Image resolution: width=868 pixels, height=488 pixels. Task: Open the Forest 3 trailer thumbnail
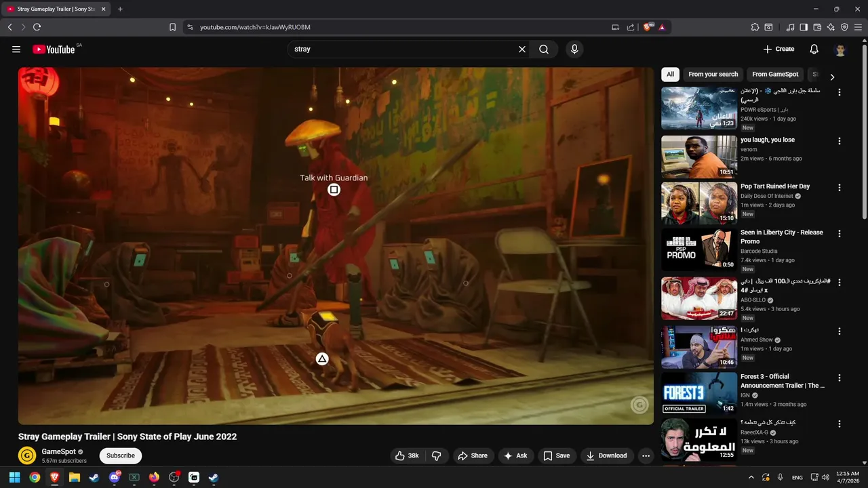[699, 393]
